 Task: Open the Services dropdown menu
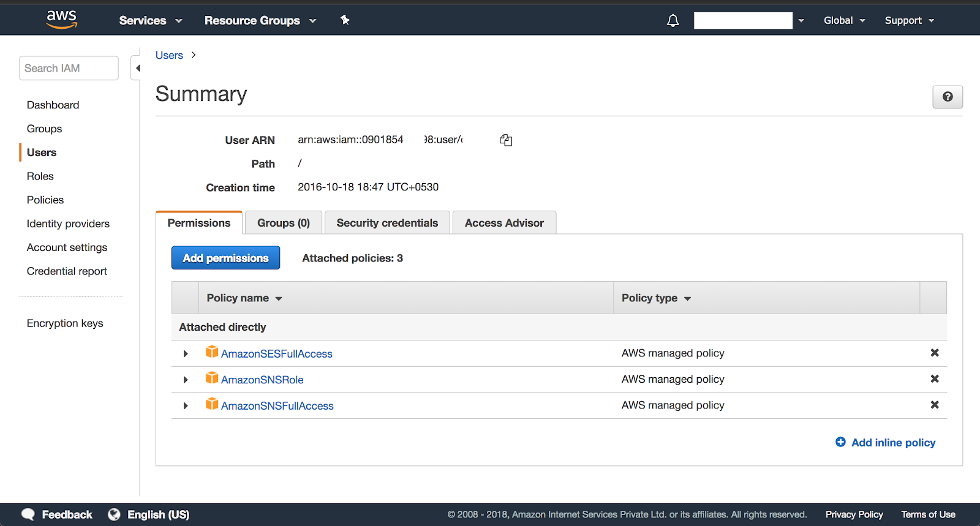pyautogui.click(x=151, y=21)
